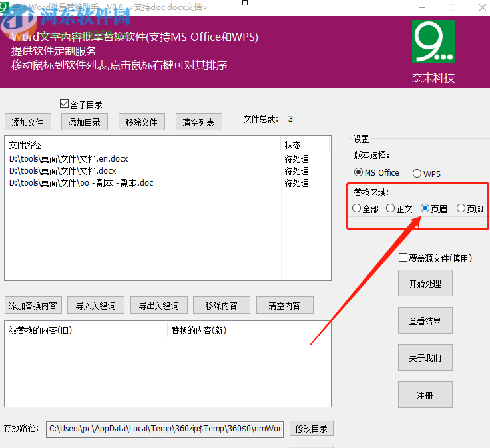This screenshot has height=448, width=490.
Task: Click the 移除内容 button
Action: click(x=222, y=306)
